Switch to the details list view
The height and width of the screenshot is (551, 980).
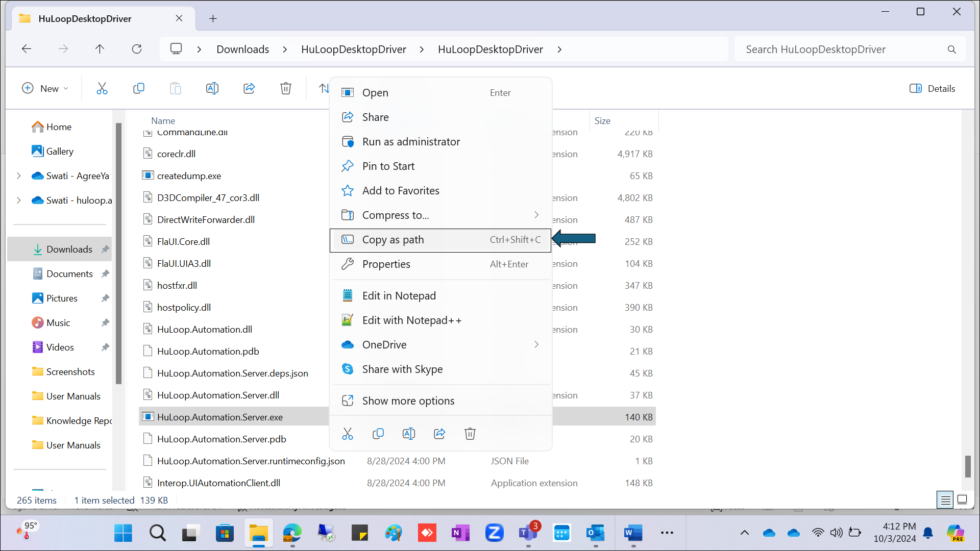[945, 499]
